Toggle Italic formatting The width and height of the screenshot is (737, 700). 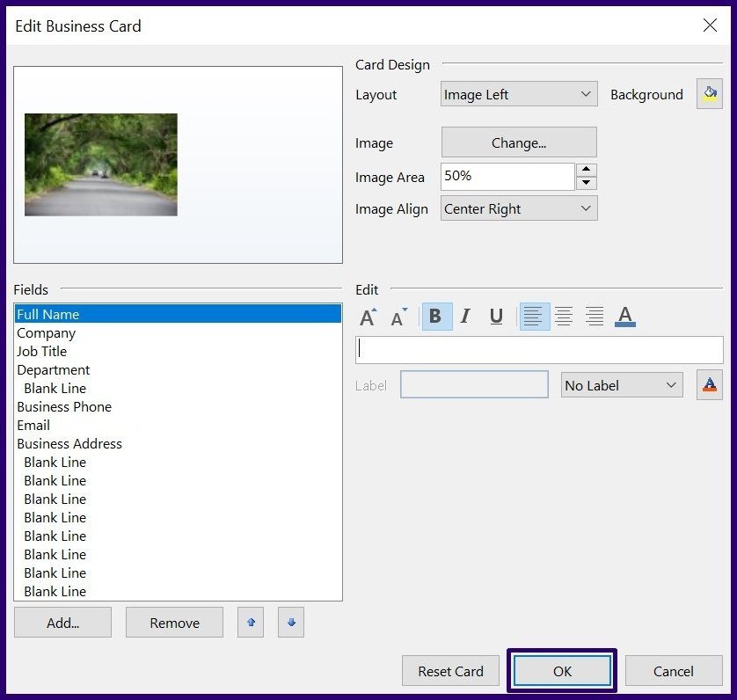(465, 317)
